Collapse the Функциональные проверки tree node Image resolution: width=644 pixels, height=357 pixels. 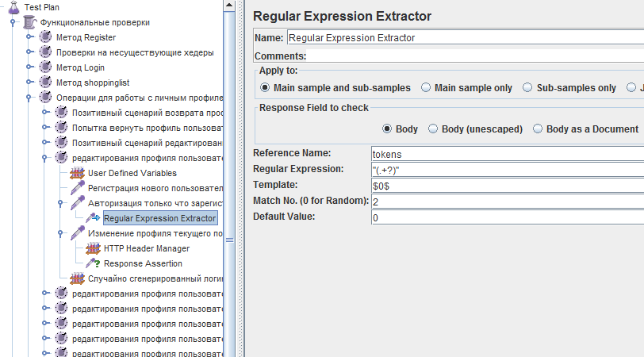[x=13, y=22]
